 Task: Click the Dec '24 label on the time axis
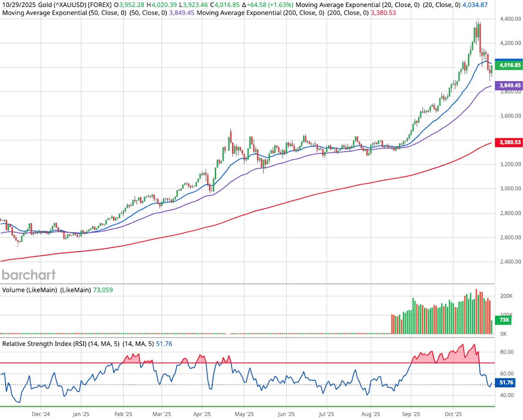click(41, 414)
